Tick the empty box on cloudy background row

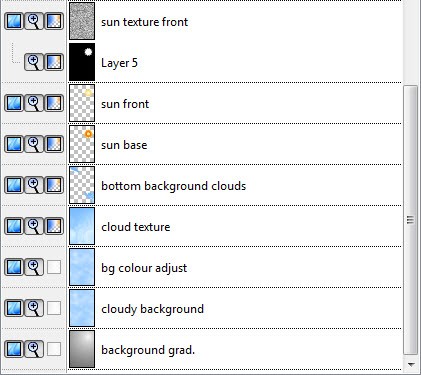[x=54, y=308]
